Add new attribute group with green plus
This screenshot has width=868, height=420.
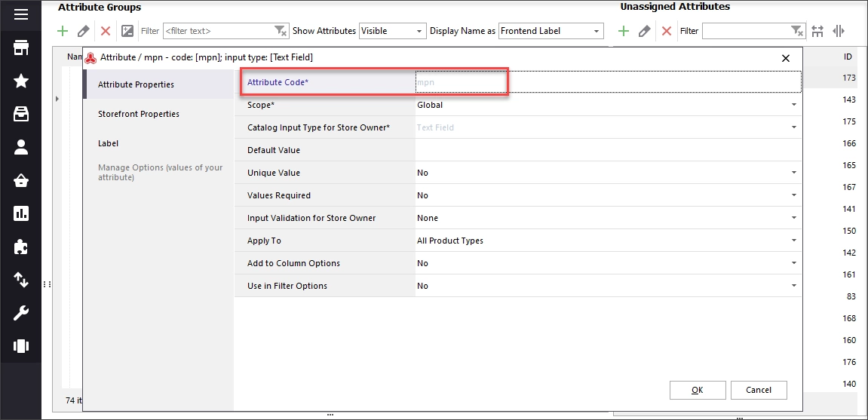tap(63, 31)
